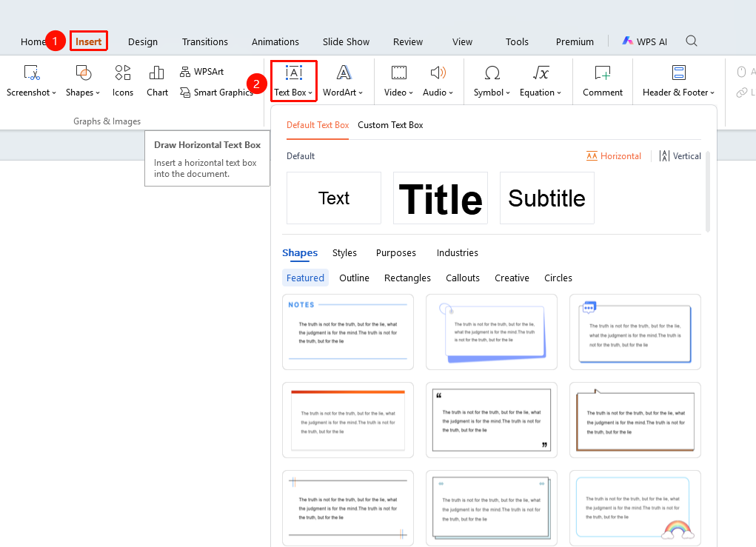This screenshot has height=547, width=756.
Task: Open the Transitions tab
Action: coord(205,42)
